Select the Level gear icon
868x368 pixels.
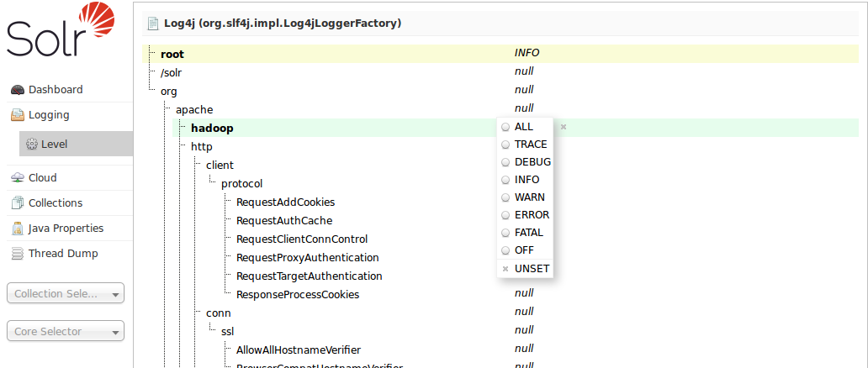[x=32, y=145]
